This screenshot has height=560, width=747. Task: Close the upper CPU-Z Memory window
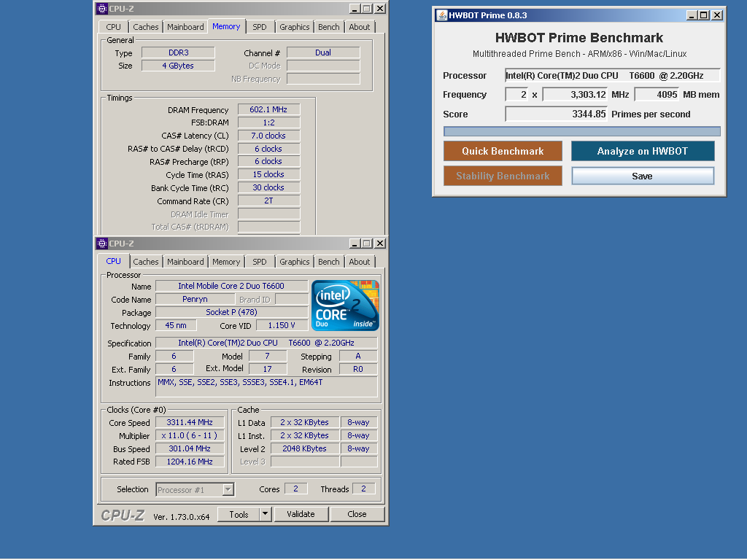(x=379, y=8)
